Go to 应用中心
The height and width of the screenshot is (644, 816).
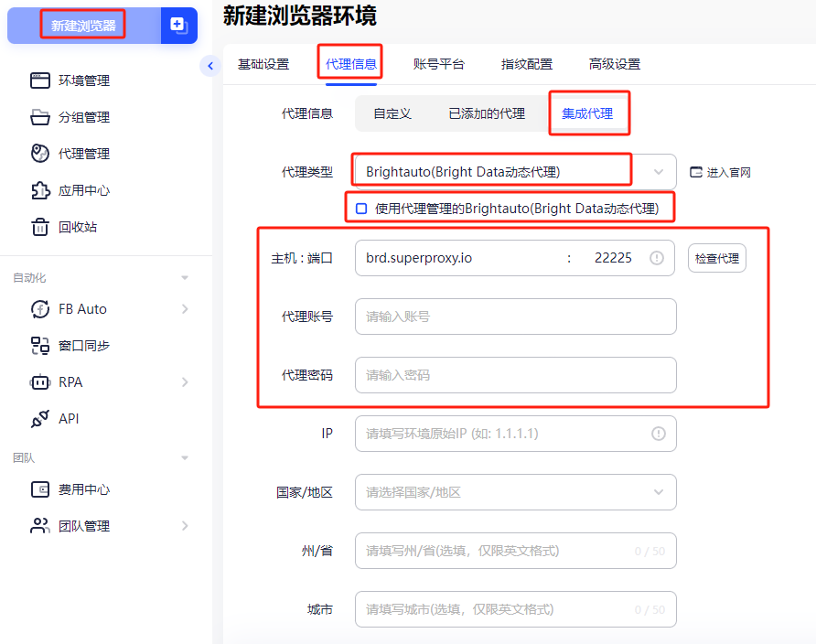(81, 190)
